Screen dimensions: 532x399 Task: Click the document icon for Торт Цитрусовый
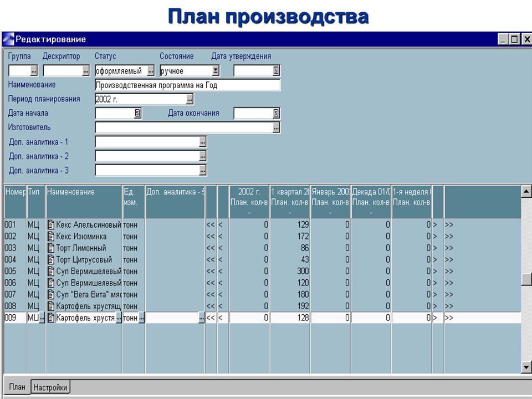click(x=51, y=259)
